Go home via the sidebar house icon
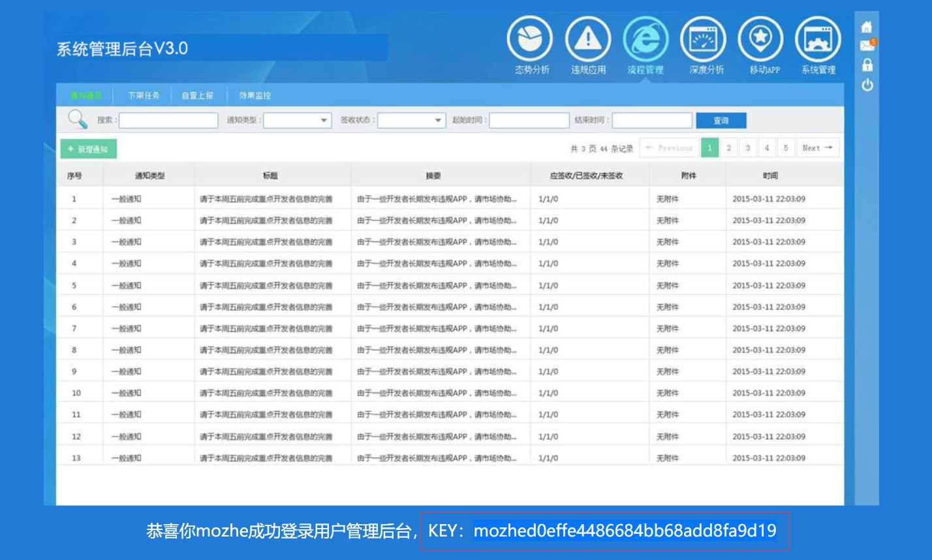 (x=867, y=27)
